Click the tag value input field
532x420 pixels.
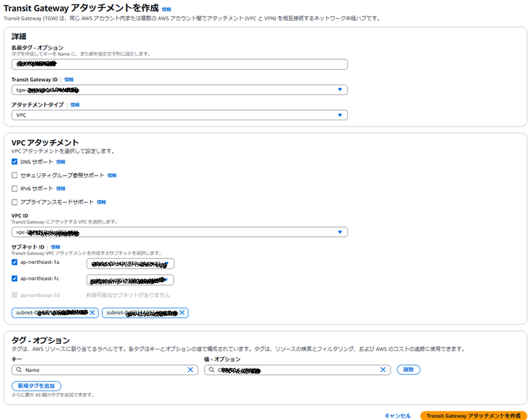click(x=297, y=370)
